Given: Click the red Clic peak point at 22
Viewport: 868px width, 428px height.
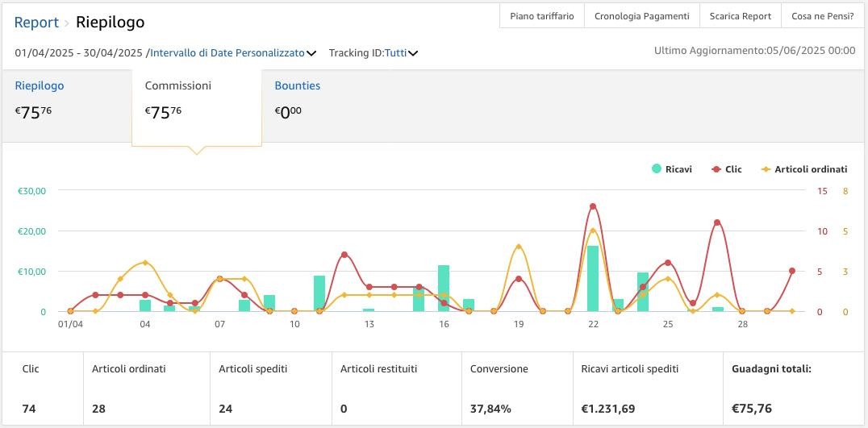Looking at the screenshot, I should [593, 206].
